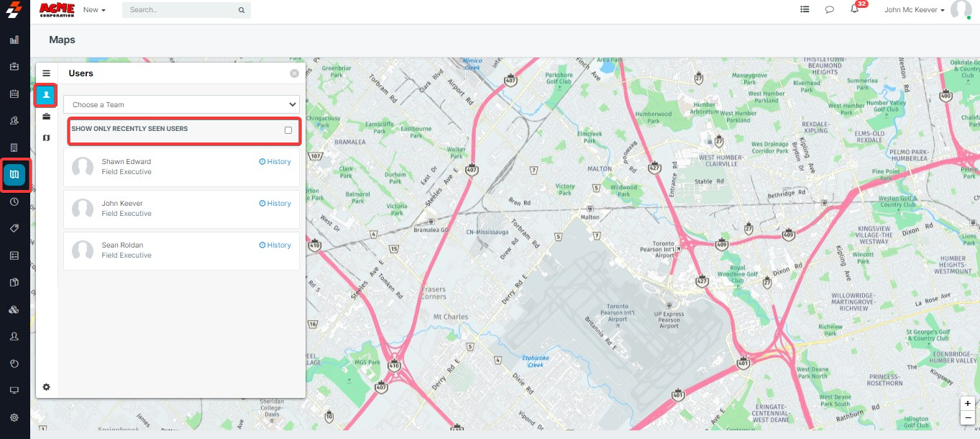This screenshot has width=980, height=439.
Task: Open the customers icon below calendar in sidebar
Action: [14, 120]
